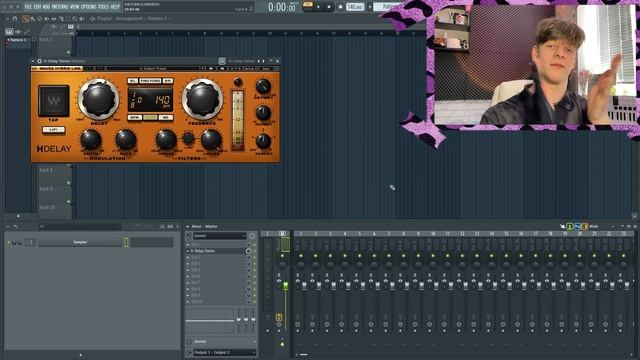Image resolution: width=640 pixels, height=360 pixels.
Task: Open the VIEW menu
Action: (74, 7)
